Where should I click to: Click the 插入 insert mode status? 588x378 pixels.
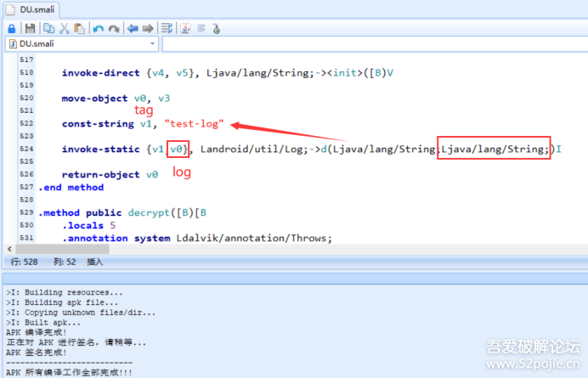tap(95, 262)
